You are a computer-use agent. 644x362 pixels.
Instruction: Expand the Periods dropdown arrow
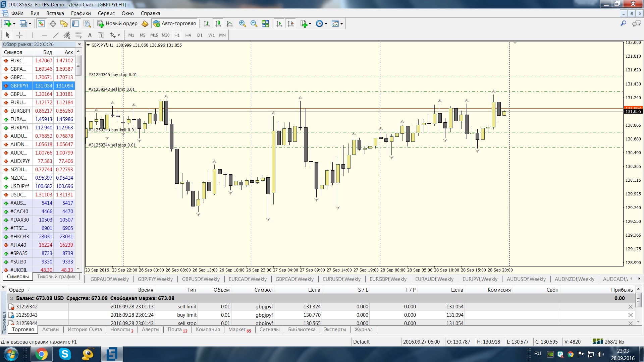click(x=326, y=23)
